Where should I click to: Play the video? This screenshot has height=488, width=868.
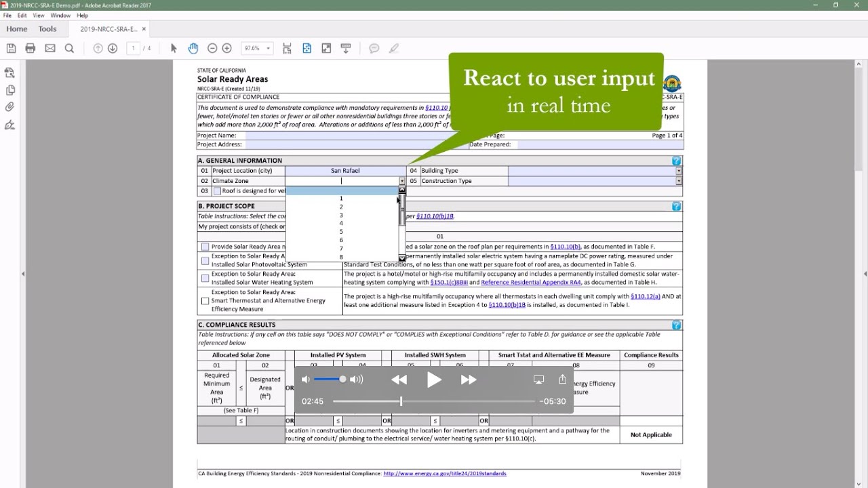coord(434,380)
